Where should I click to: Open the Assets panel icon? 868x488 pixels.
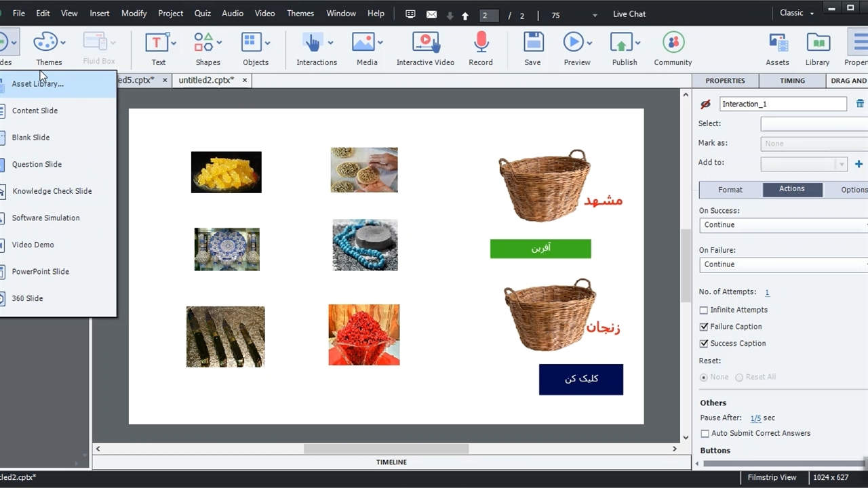pos(777,44)
